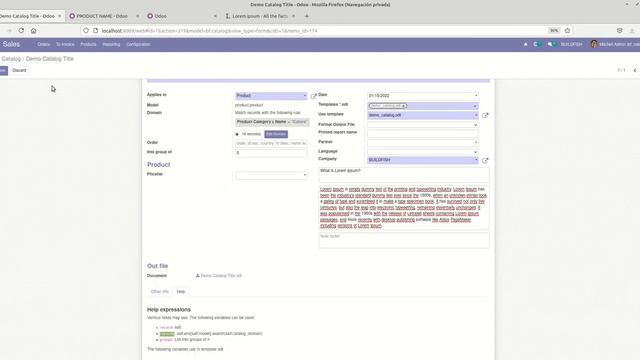Click the 10 record(s) bullet indicator

[237, 134]
